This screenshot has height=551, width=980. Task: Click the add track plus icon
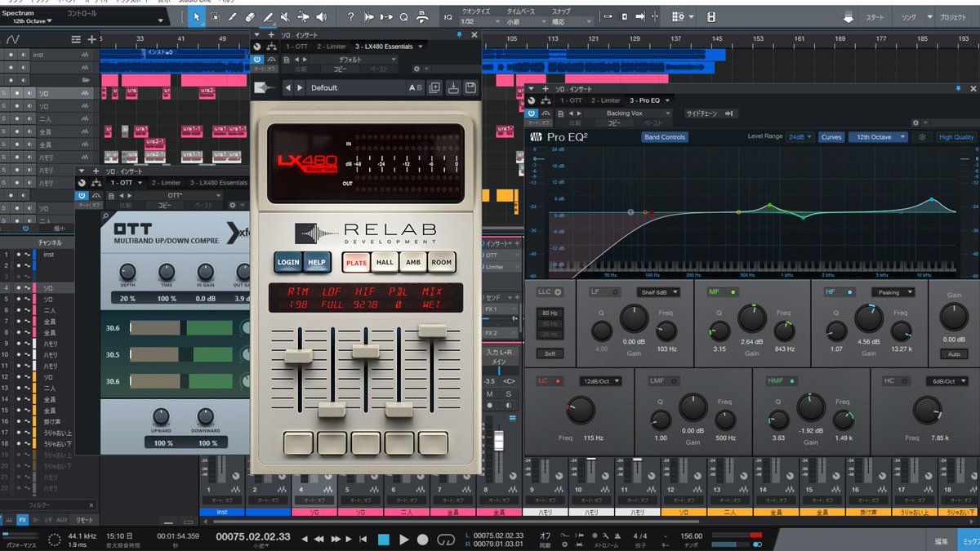tap(91, 39)
